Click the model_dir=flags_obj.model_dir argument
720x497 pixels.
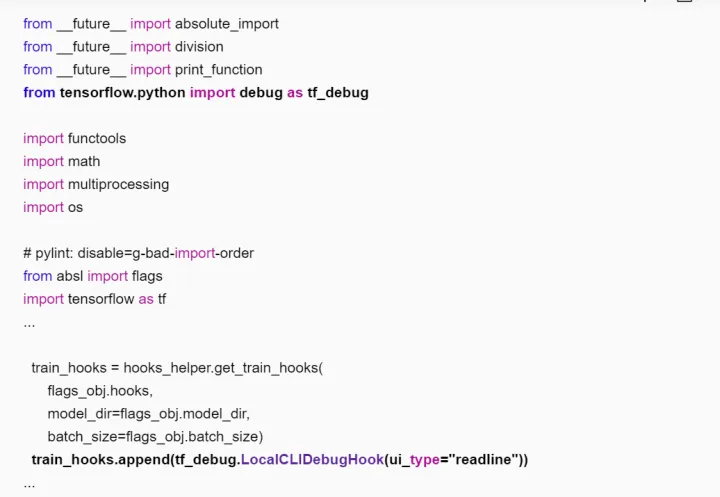click(x=148, y=414)
